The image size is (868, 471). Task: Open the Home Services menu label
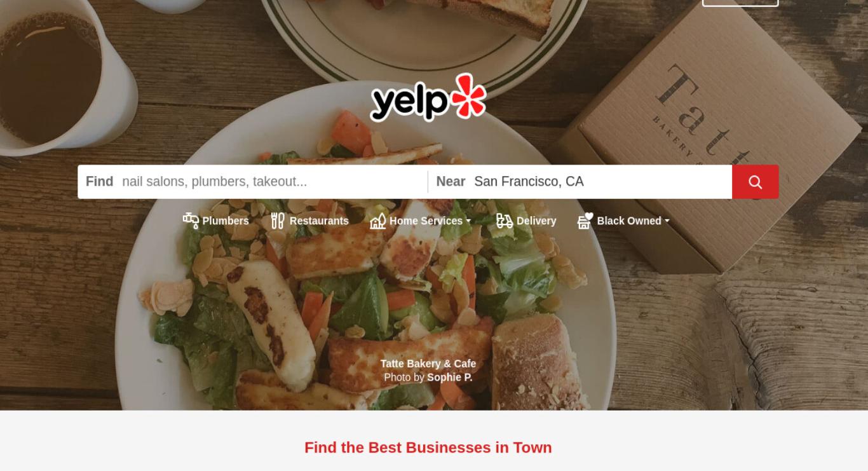(x=426, y=221)
